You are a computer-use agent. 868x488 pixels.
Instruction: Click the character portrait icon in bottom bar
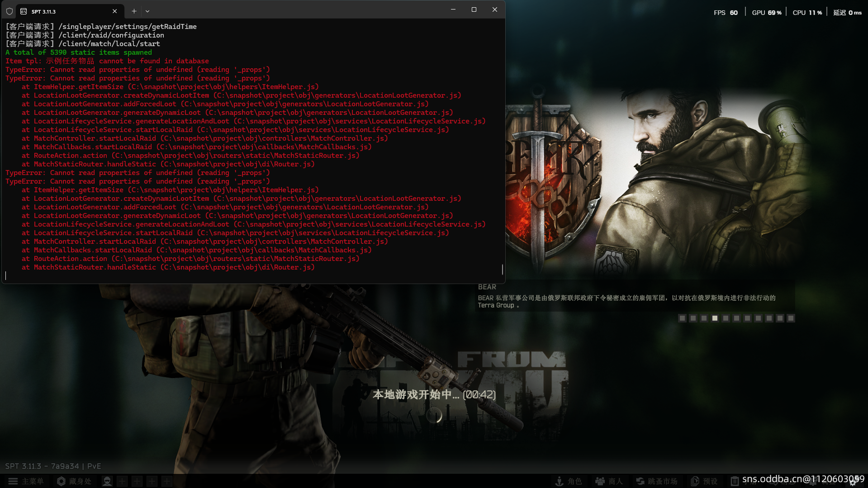click(x=107, y=481)
